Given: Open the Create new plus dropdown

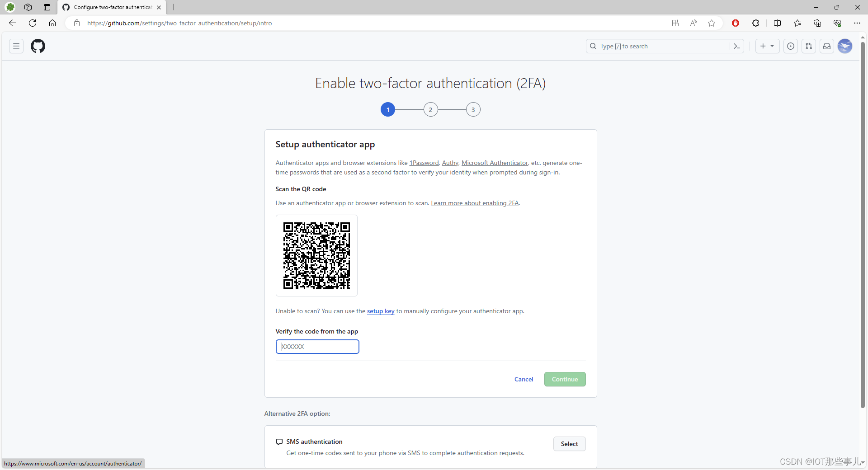Looking at the screenshot, I should [767, 46].
